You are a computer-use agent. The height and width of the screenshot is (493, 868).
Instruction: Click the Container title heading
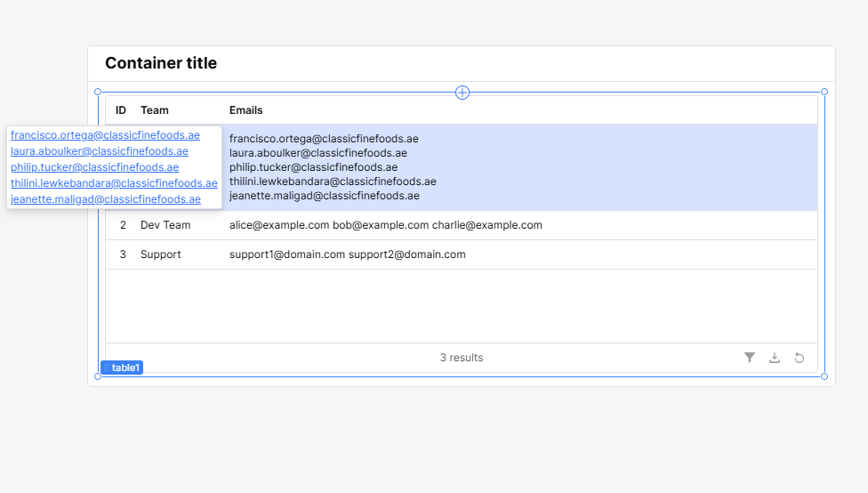161,63
